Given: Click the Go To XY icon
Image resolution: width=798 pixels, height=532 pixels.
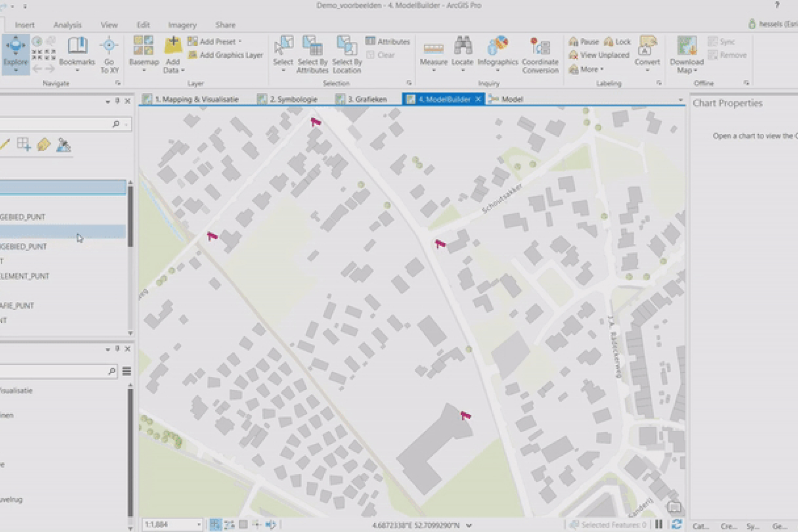Looking at the screenshot, I should (109, 46).
